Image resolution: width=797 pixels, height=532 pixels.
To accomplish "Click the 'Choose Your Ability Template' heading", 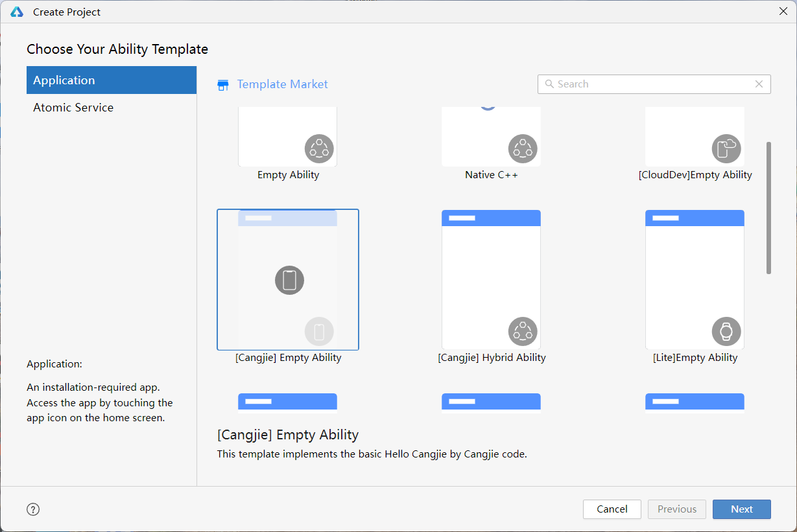I will [x=117, y=49].
